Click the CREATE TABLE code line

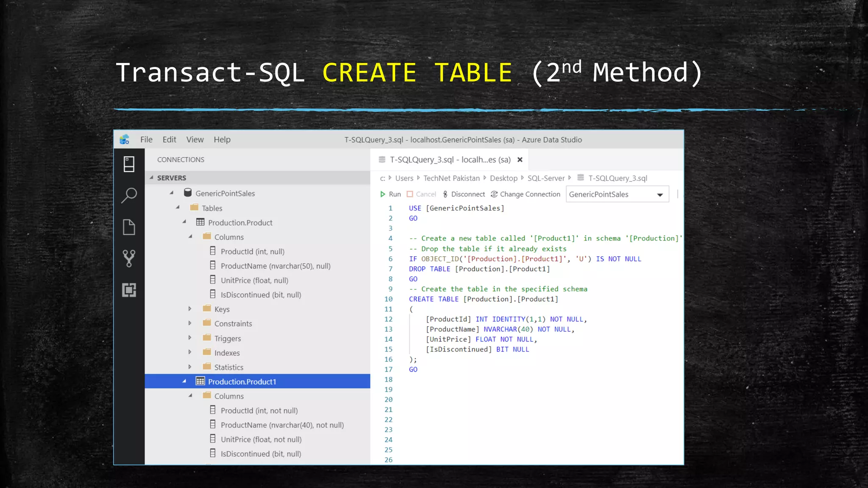click(484, 299)
